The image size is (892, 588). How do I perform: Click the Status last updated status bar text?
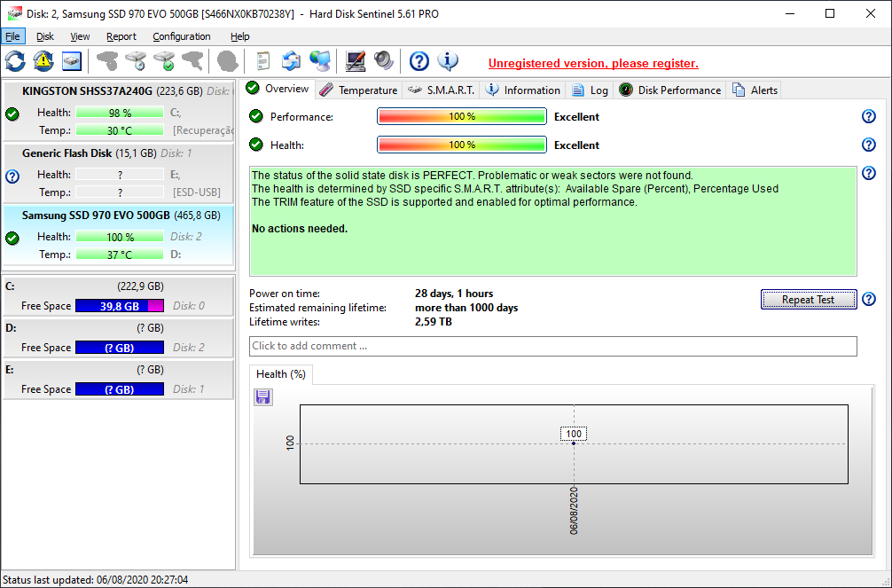tap(95, 579)
